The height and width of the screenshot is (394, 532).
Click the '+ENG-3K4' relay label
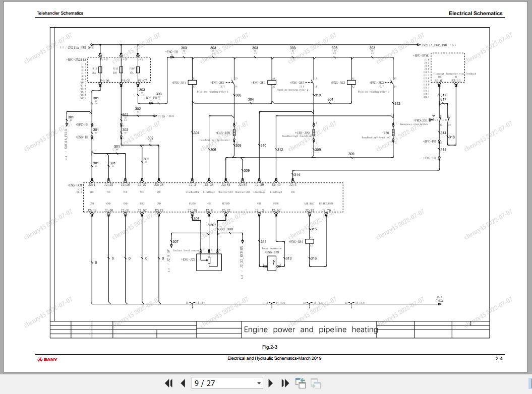pyautogui.click(x=296, y=242)
